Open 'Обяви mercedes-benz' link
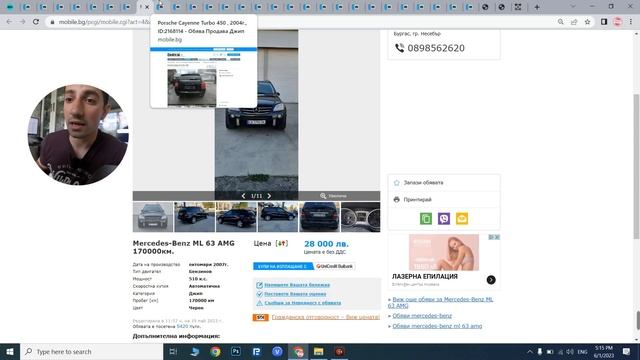640x360 pixels. tap(422, 316)
